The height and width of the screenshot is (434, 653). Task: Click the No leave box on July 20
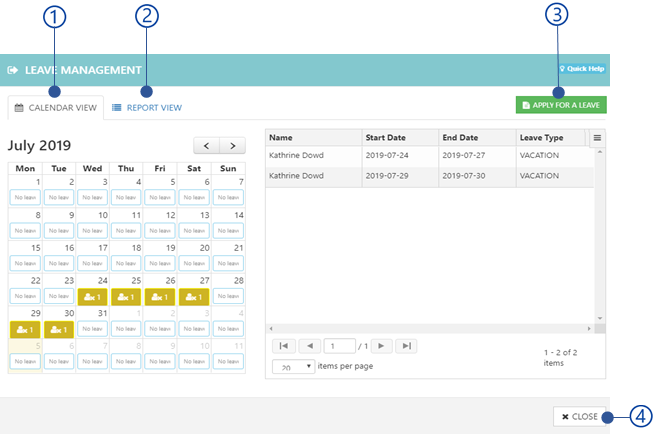point(194,263)
